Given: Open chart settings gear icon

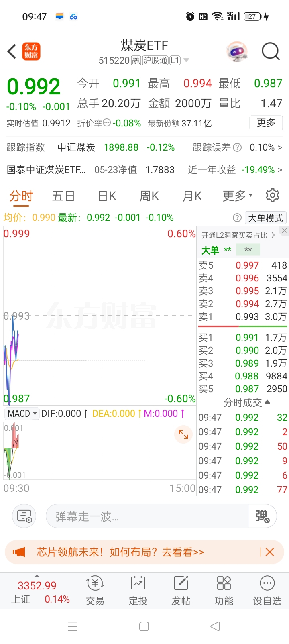Looking at the screenshot, I should [x=273, y=195].
